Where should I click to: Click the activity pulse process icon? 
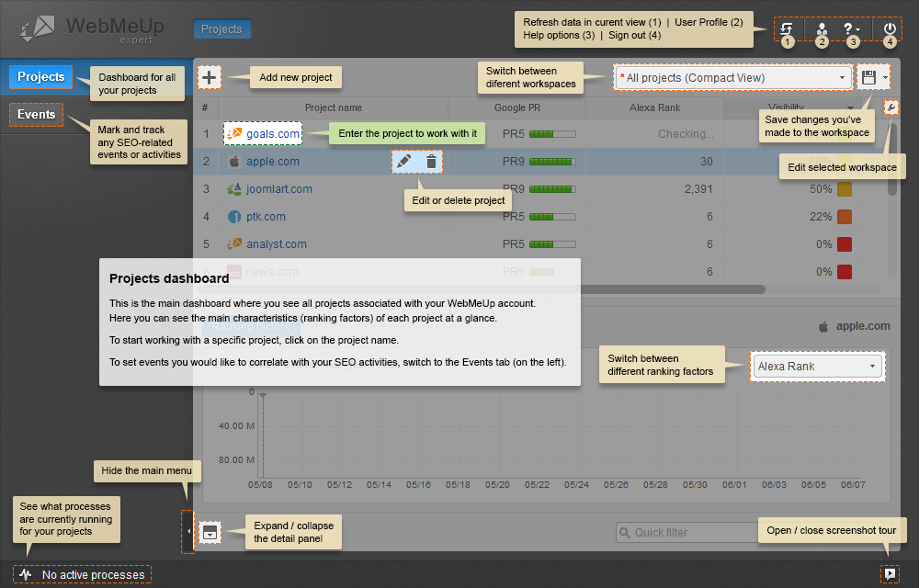(x=25, y=574)
